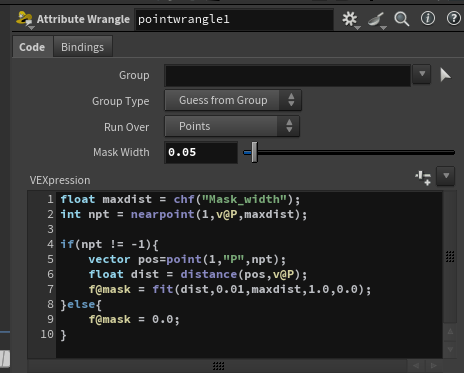
Task: Click the code editor scroll up arrow
Action: tap(450, 331)
